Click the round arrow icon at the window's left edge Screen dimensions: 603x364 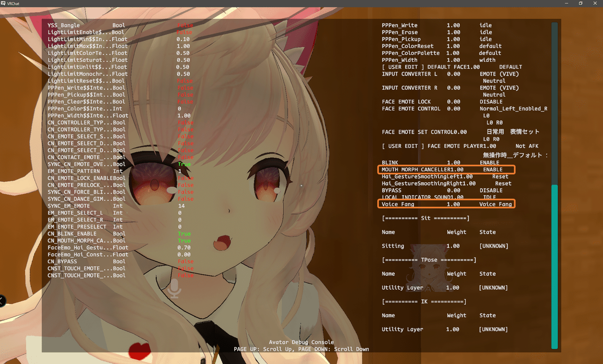(2, 301)
